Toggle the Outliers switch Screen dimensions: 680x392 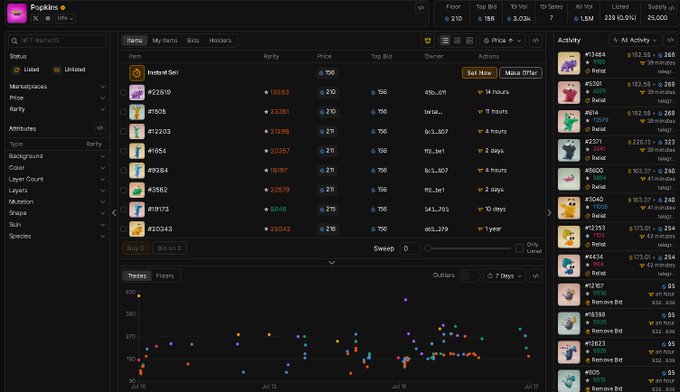pos(468,276)
